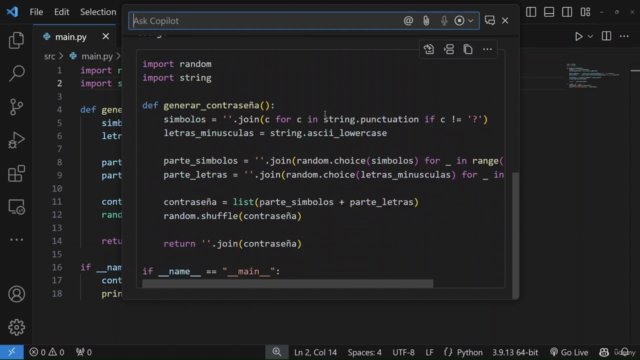Click the Copilot send/model button icon
This screenshot has height=360, width=640.
pyautogui.click(x=459, y=21)
